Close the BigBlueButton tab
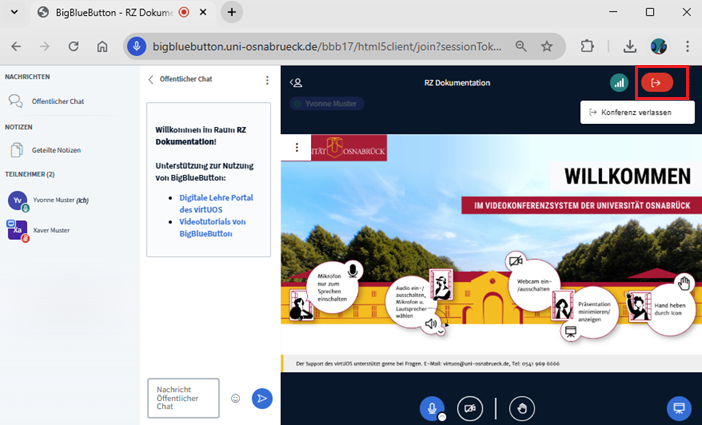702x425 pixels. coord(203,13)
